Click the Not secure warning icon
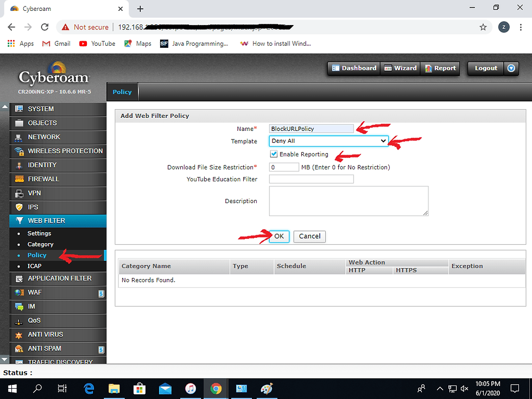Viewport: 532px width, 399px height. 66,27
